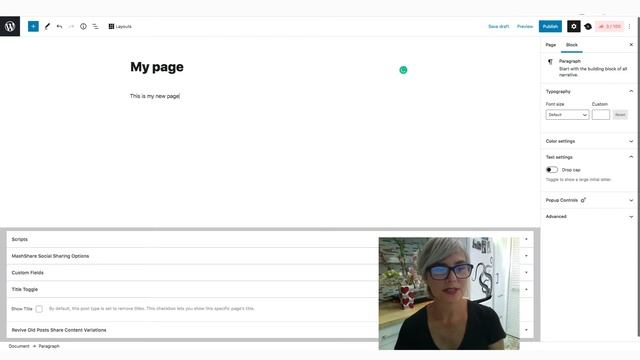The width and height of the screenshot is (640, 360).
Task: Open the more options three-dot menu
Action: pyautogui.click(x=629, y=27)
